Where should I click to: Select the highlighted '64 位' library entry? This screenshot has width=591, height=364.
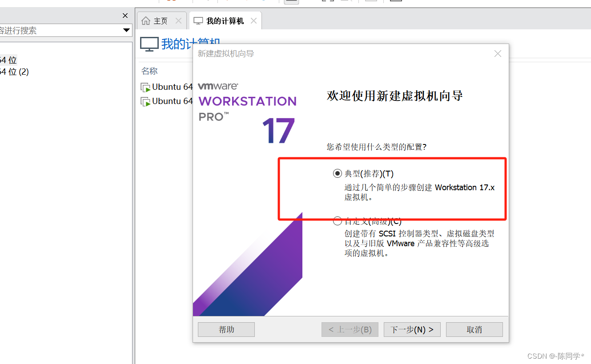(x=8, y=60)
